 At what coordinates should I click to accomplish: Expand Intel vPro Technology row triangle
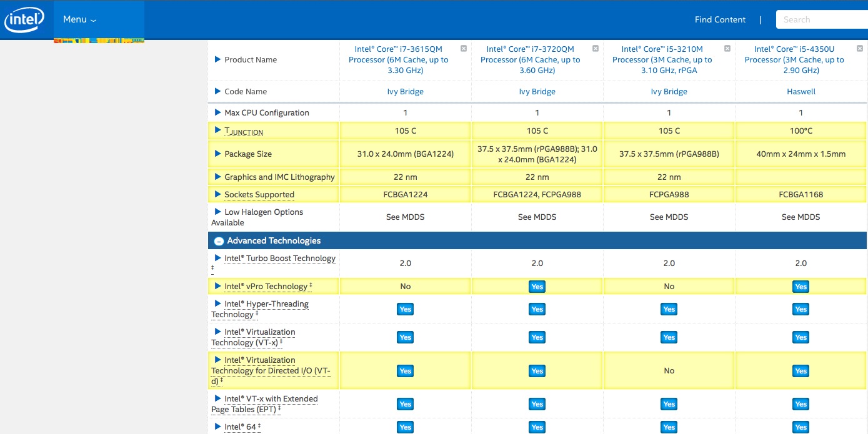(x=217, y=286)
